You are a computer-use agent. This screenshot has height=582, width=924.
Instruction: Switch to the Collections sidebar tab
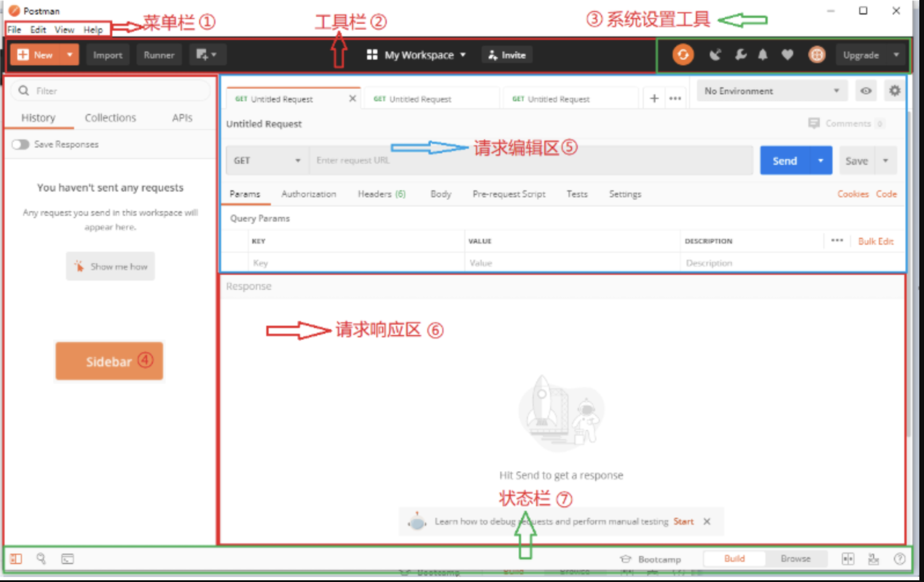(110, 117)
